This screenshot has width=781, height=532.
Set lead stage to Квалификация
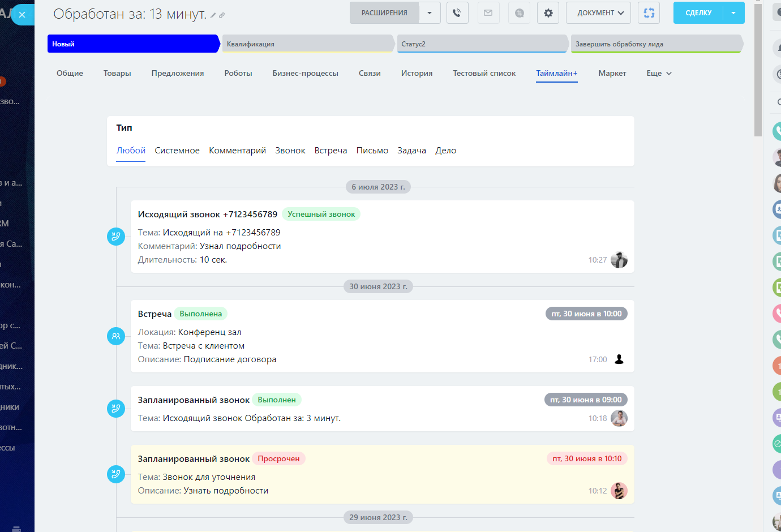pyautogui.click(x=308, y=44)
